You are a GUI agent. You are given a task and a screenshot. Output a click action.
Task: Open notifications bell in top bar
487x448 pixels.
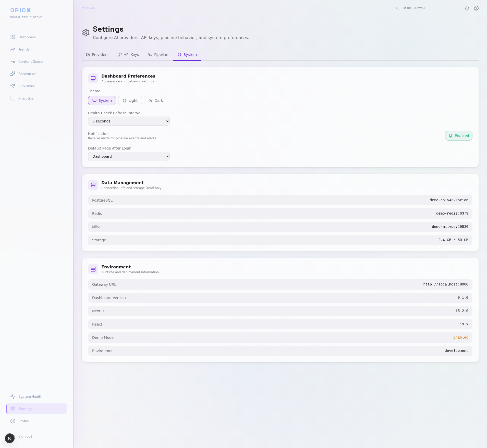coord(467,8)
